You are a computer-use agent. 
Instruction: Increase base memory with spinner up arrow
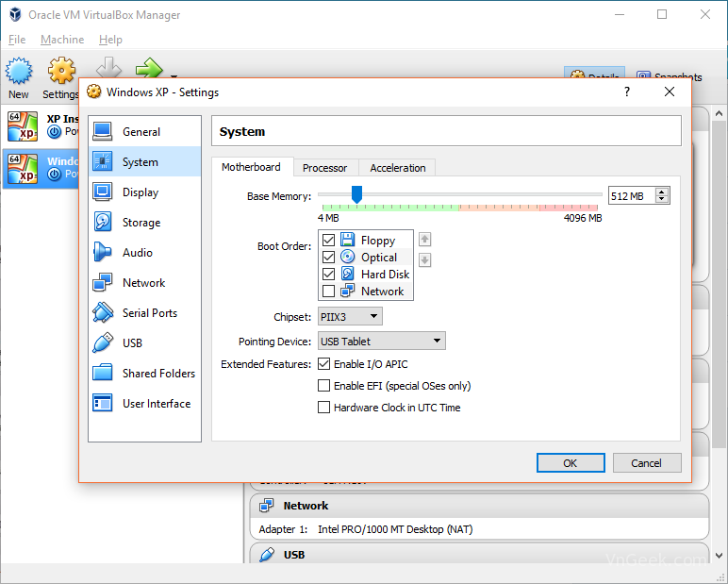pos(662,192)
